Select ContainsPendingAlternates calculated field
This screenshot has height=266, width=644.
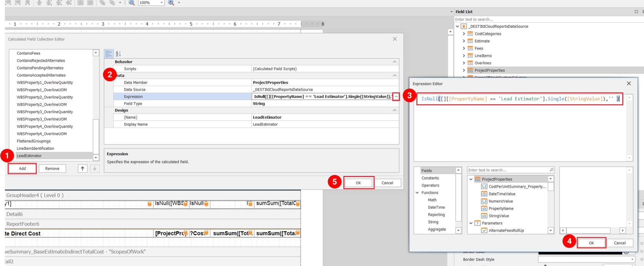pos(40,68)
